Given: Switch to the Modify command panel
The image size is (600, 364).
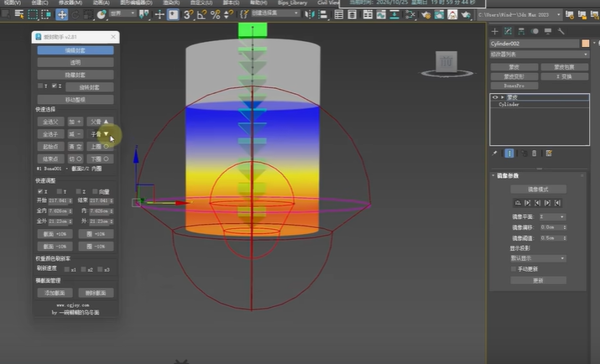Looking at the screenshot, I should [509, 31].
